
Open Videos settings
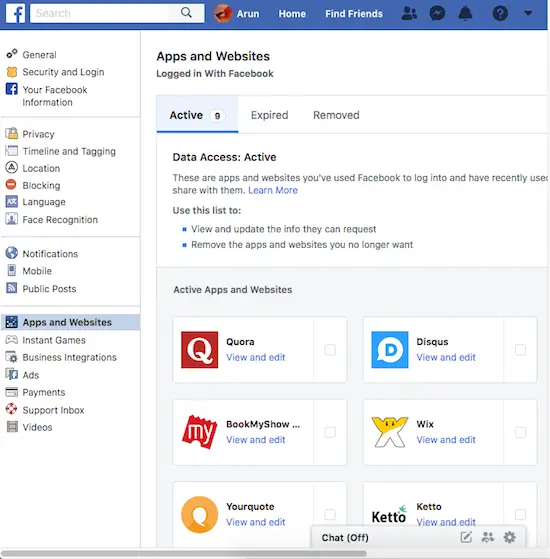point(37,427)
